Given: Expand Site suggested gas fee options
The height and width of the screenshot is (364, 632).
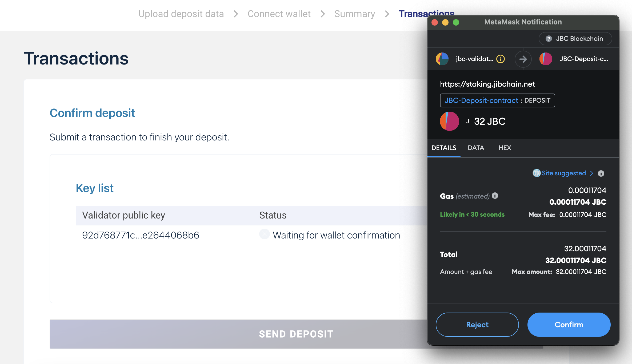Looking at the screenshot, I should [564, 173].
